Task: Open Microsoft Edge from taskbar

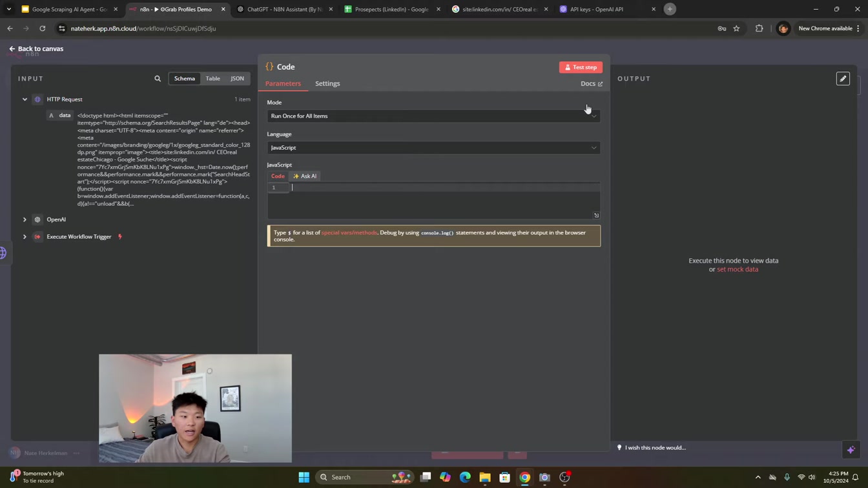Action: point(465,478)
